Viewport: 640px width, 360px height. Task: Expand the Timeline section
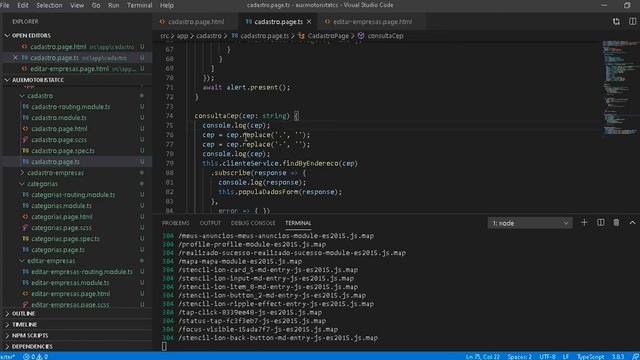coord(77,324)
